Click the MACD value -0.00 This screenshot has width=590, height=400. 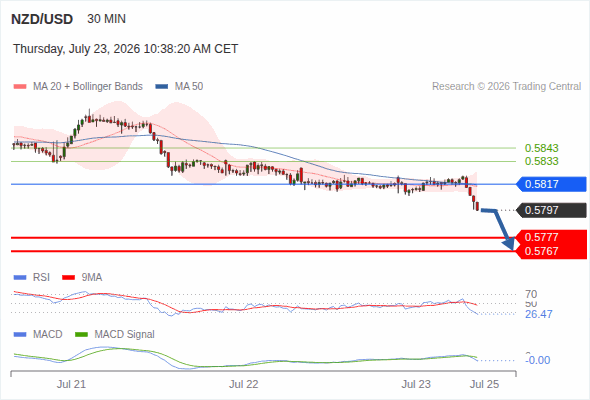[x=538, y=360]
